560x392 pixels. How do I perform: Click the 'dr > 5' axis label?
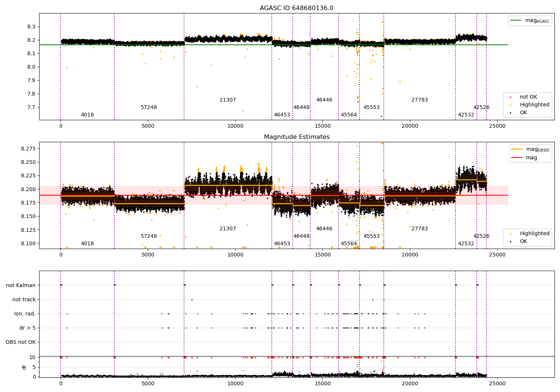28,328
